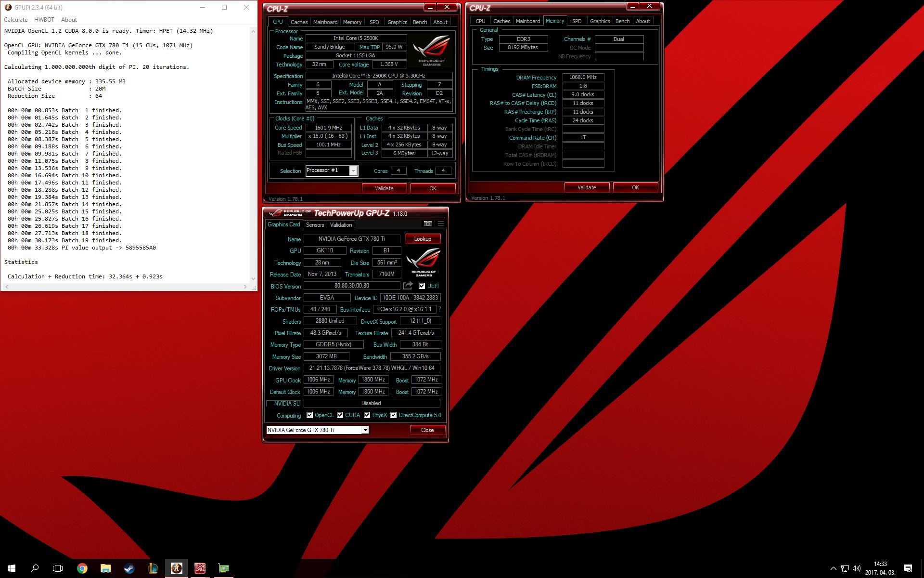Toggle the DirectCompute 5.0 checkbox

tap(394, 415)
